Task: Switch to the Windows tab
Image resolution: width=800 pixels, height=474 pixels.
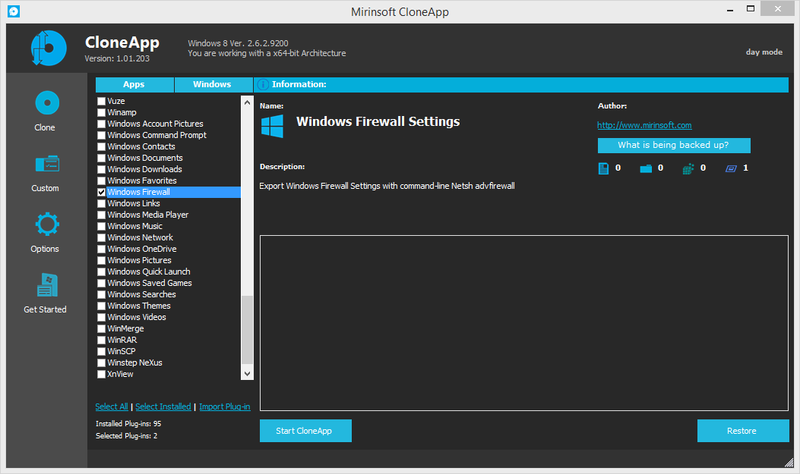Action: [212, 85]
